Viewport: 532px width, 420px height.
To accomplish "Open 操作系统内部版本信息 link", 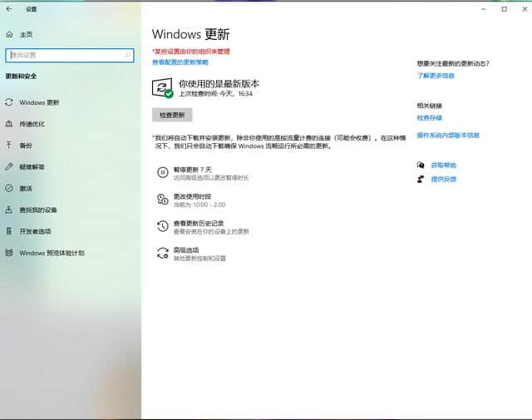I will click(x=448, y=135).
